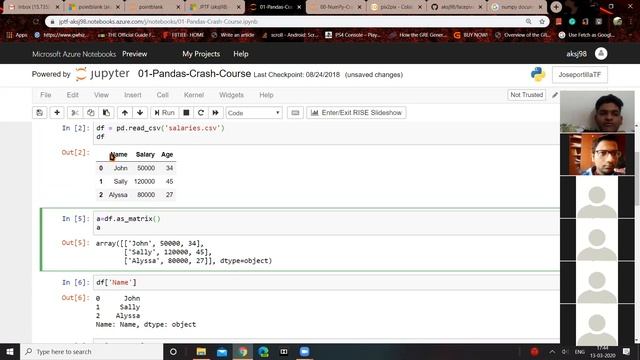640x360 pixels.
Task: Open Mail app from taskbar
Action: [222, 351]
